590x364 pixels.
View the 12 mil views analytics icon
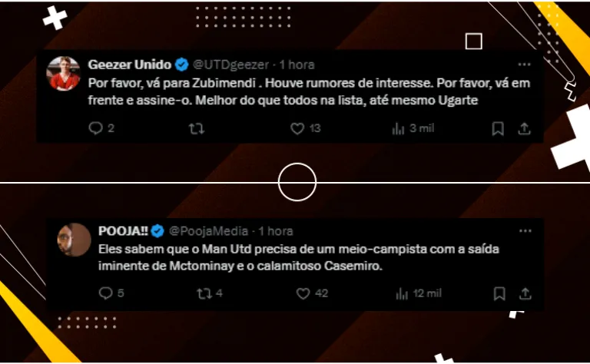point(402,293)
